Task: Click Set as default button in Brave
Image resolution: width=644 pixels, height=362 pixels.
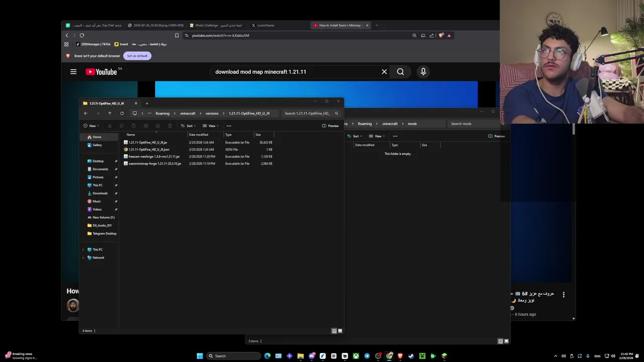Action: [137, 56]
